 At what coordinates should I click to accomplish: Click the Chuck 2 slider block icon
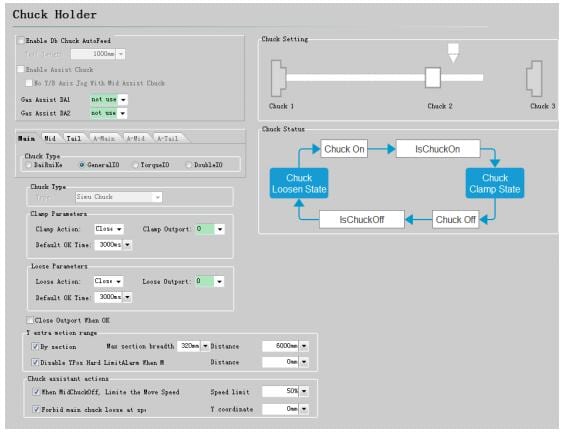(433, 77)
